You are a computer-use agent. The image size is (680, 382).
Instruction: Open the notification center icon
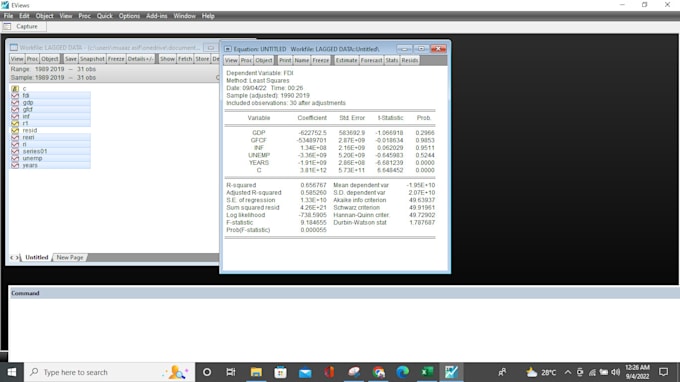[664, 372]
